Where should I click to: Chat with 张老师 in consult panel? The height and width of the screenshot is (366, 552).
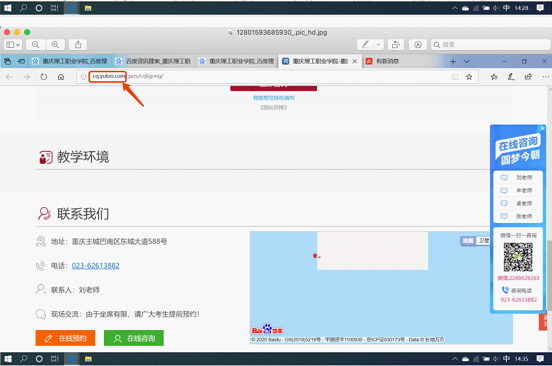(x=518, y=216)
